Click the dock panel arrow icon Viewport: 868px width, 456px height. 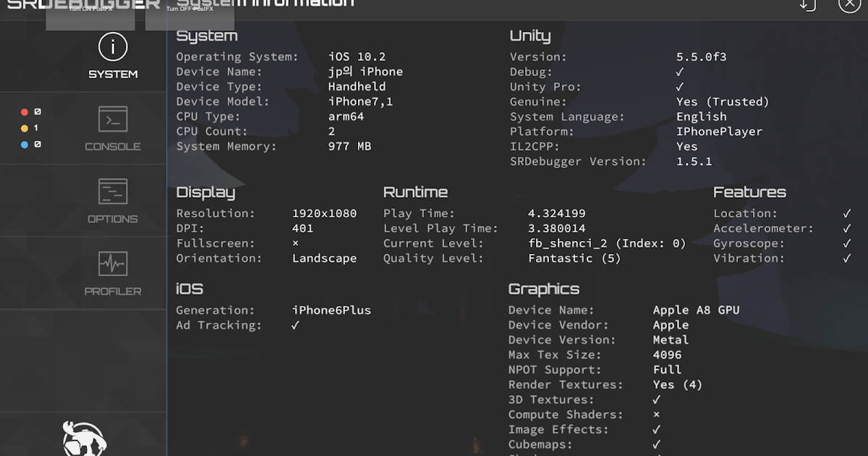pos(808,6)
